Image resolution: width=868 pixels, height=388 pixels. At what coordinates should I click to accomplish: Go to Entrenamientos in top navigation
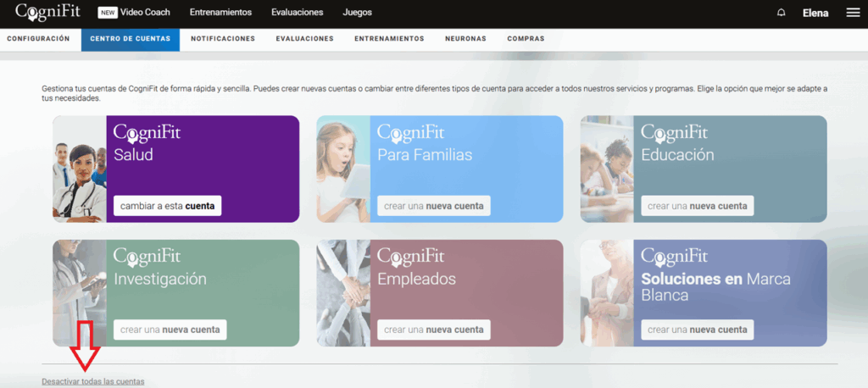[x=220, y=13]
